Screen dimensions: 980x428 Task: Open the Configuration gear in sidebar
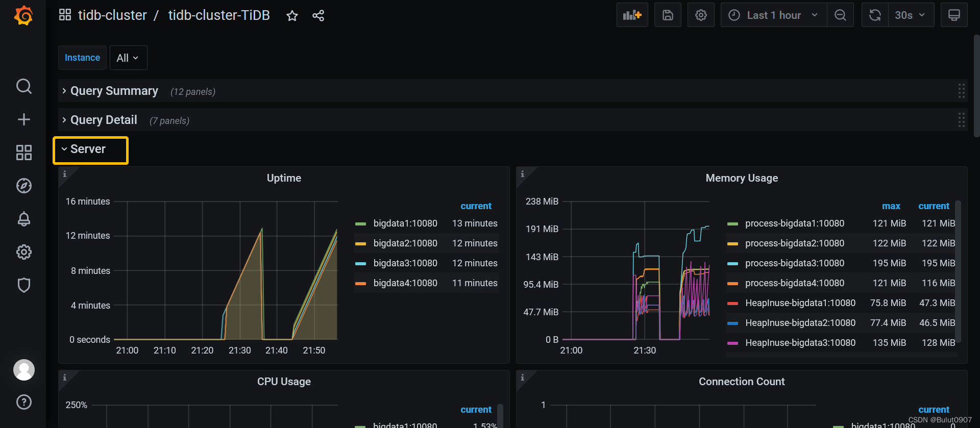[x=24, y=252]
